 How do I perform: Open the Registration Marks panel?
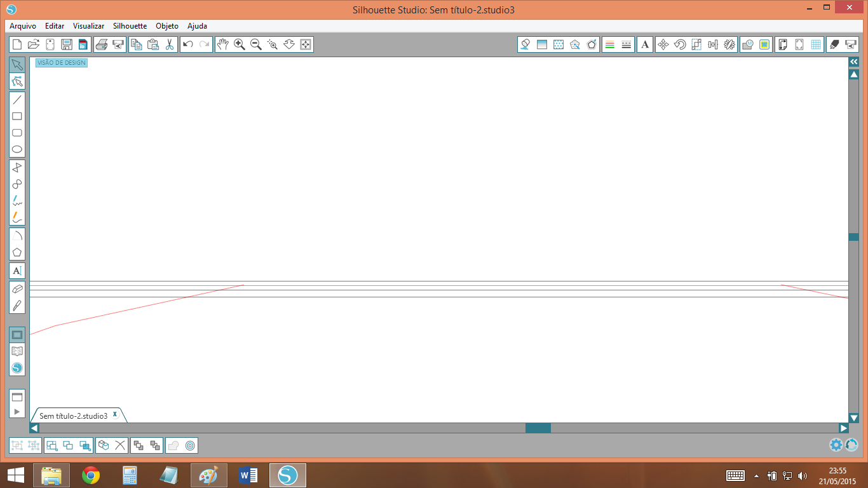(x=799, y=44)
